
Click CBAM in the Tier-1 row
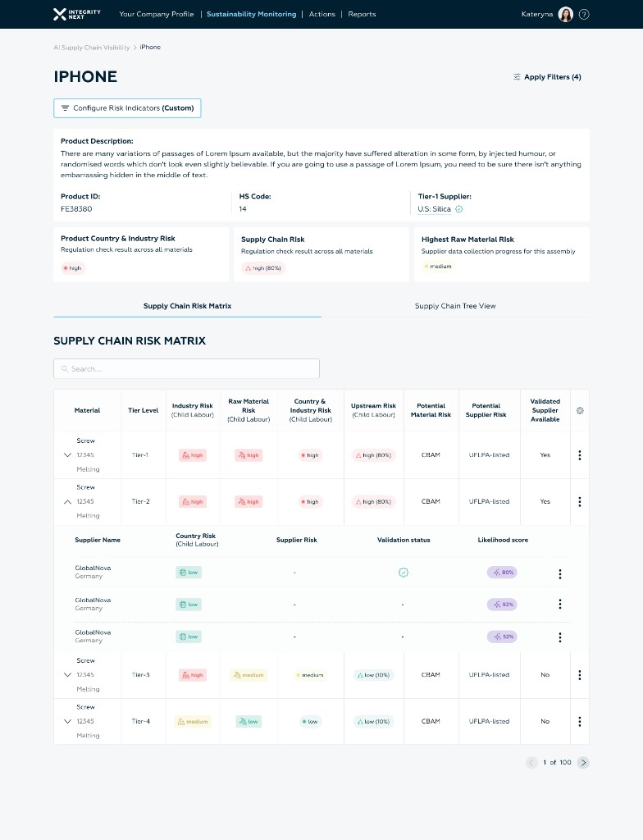(431, 454)
